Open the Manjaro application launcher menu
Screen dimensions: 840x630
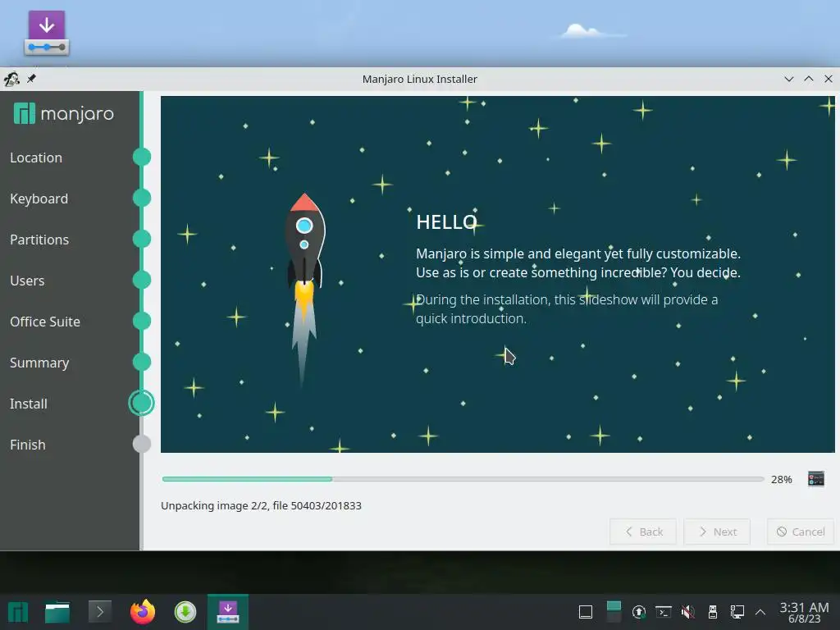point(18,612)
